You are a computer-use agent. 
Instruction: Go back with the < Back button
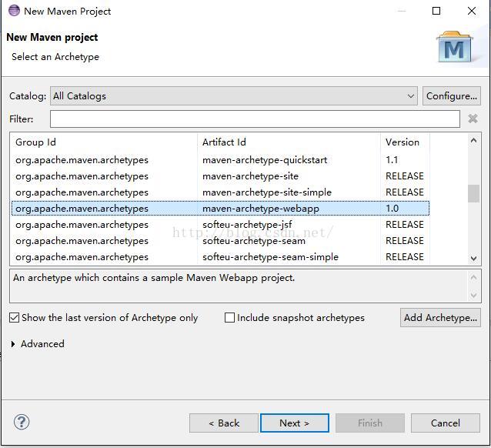point(224,423)
